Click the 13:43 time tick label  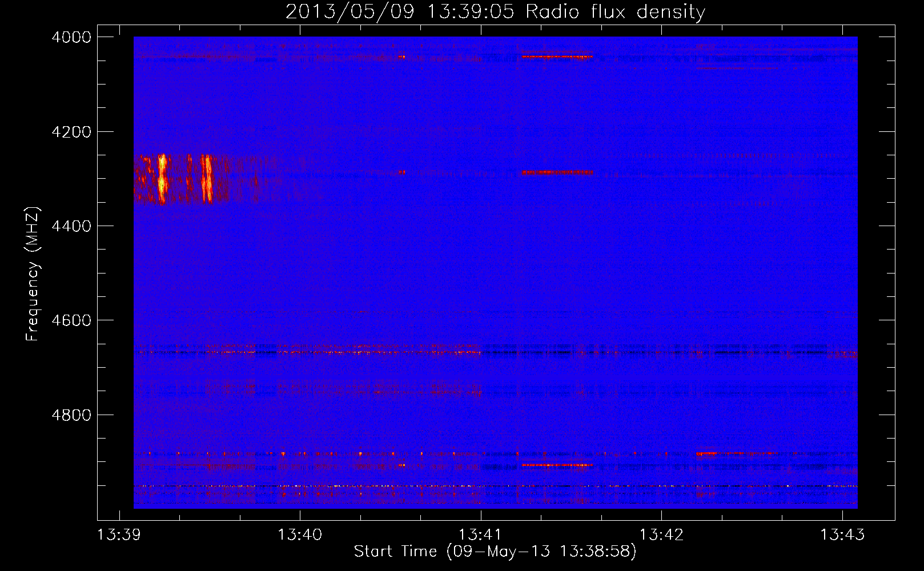[842, 534]
